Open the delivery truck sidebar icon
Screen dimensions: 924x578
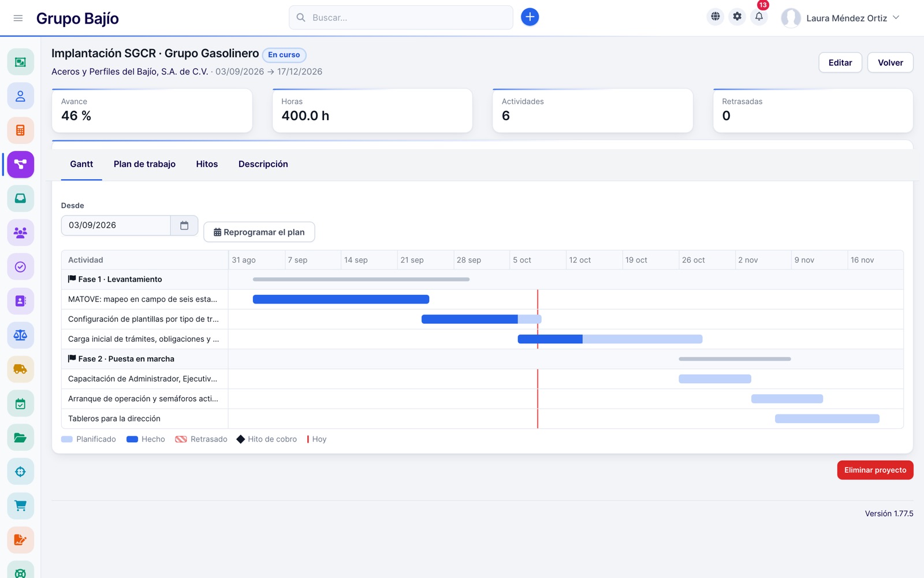[x=20, y=369]
